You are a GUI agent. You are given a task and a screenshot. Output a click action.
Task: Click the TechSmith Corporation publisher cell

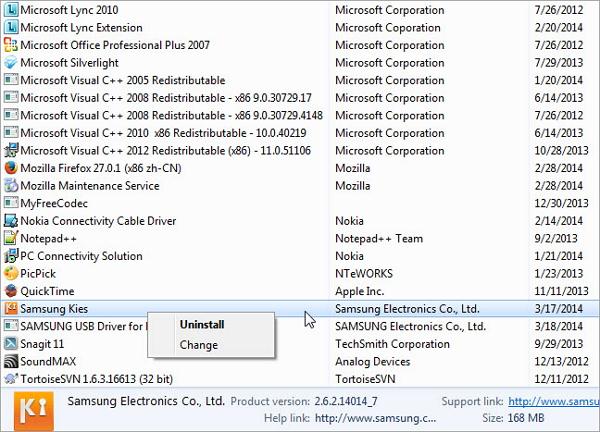coord(393,344)
